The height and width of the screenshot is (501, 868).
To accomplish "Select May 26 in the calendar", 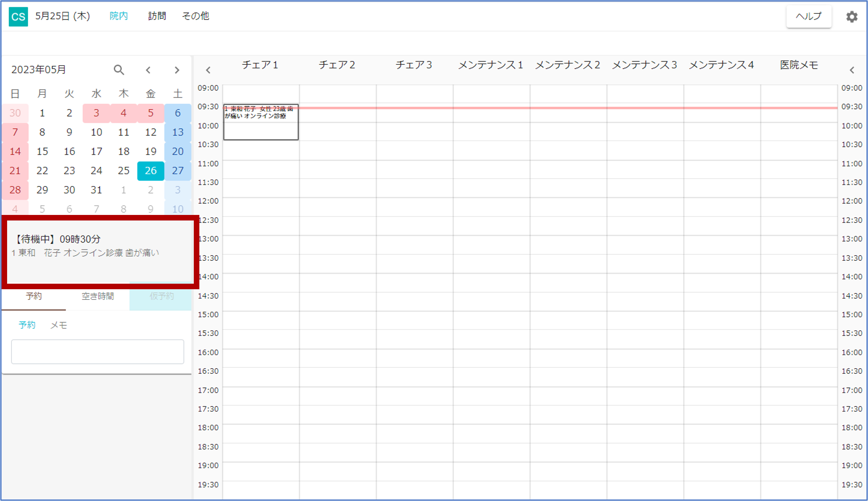I will (150, 171).
